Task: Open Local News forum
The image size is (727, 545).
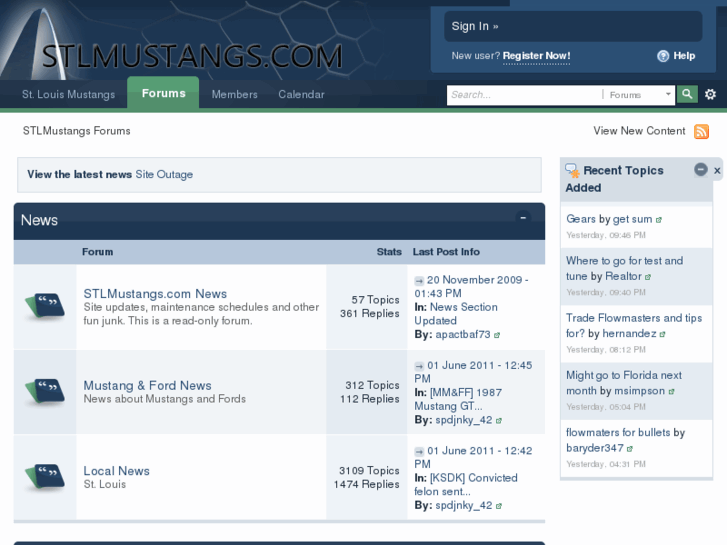Action: 116,471
